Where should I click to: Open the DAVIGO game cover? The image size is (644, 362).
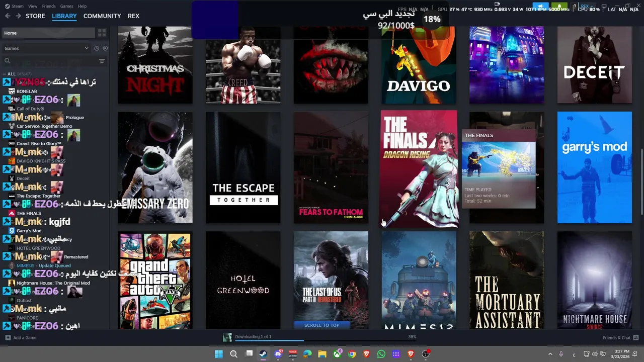[419, 65]
